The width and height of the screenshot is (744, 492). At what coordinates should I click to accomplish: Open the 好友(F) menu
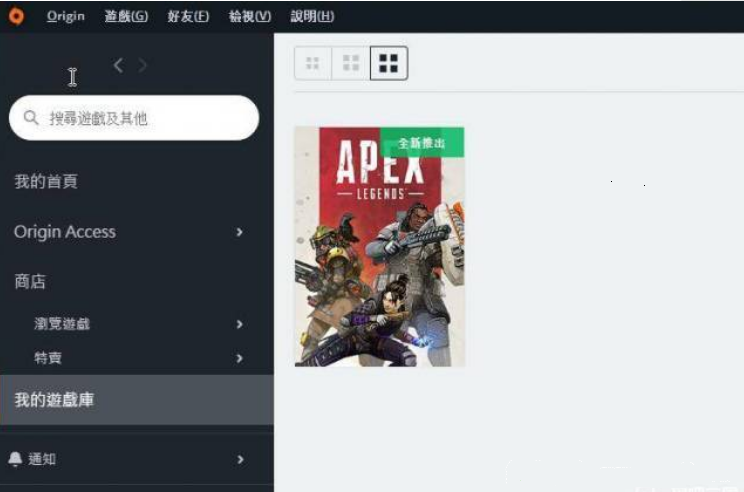pyautogui.click(x=188, y=16)
